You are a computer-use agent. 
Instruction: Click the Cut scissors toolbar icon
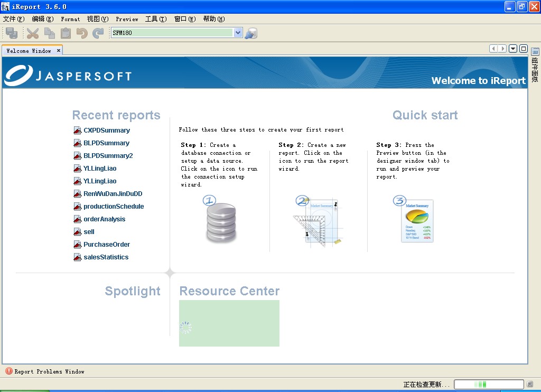click(32, 33)
